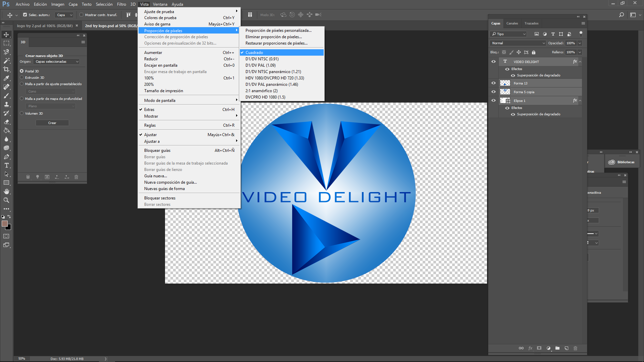644x362 pixels.
Task: Open Capas panel options menu
Action: point(583,23)
